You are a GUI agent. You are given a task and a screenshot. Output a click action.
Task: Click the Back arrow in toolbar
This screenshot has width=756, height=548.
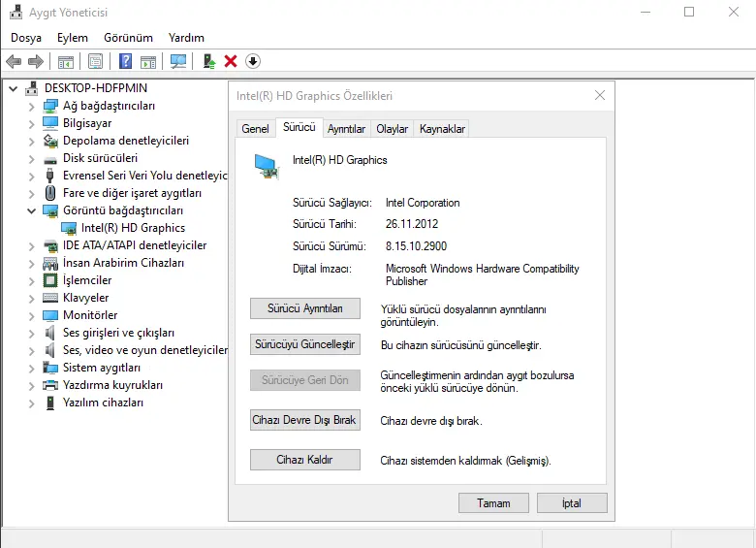coord(14,61)
